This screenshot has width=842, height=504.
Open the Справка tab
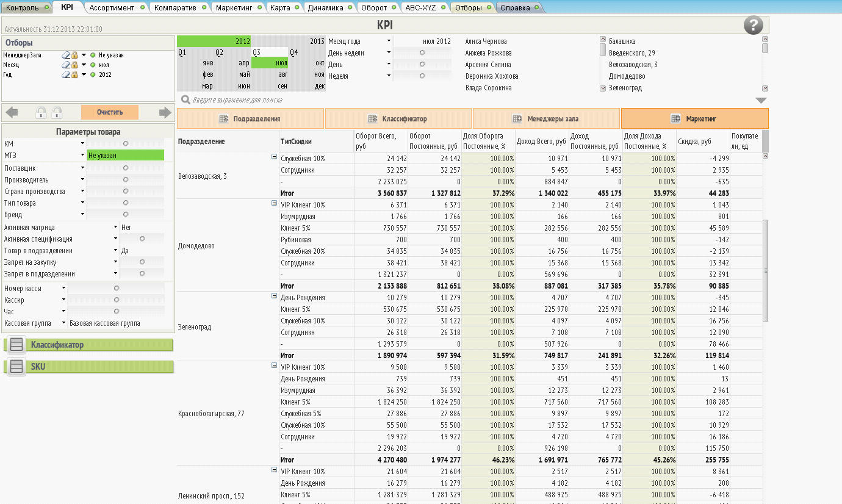520,7
